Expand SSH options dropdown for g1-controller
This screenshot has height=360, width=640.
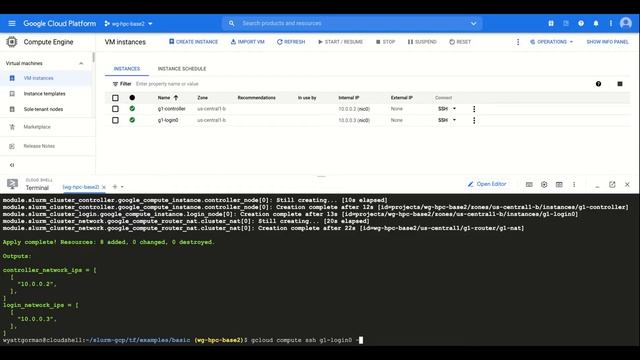pos(454,109)
